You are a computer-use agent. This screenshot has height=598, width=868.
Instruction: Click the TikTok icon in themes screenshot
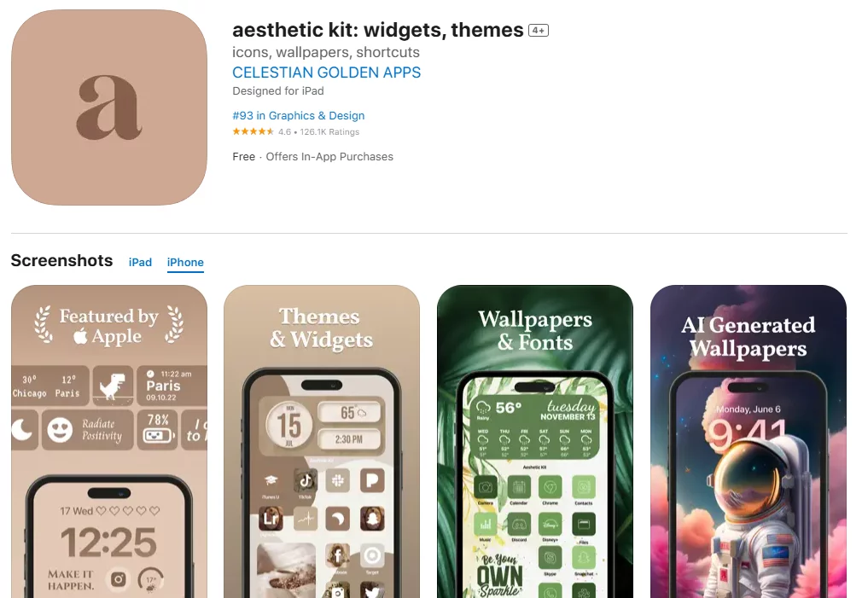point(305,480)
